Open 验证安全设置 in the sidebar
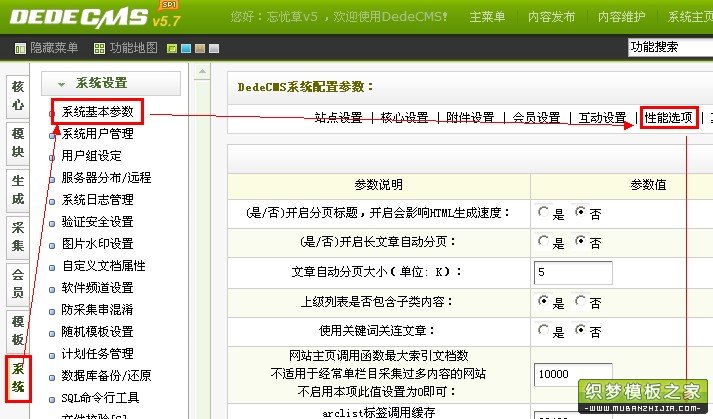The width and height of the screenshot is (713, 419). pos(97,222)
